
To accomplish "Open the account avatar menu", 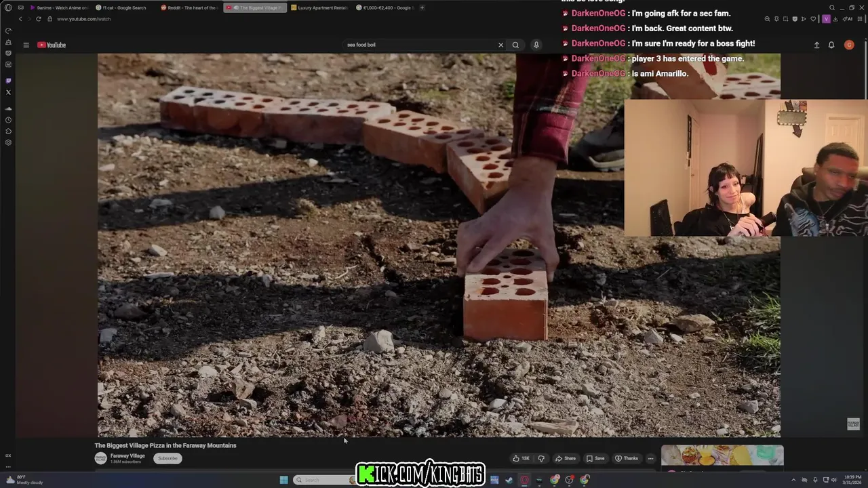I will click(x=849, y=45).
